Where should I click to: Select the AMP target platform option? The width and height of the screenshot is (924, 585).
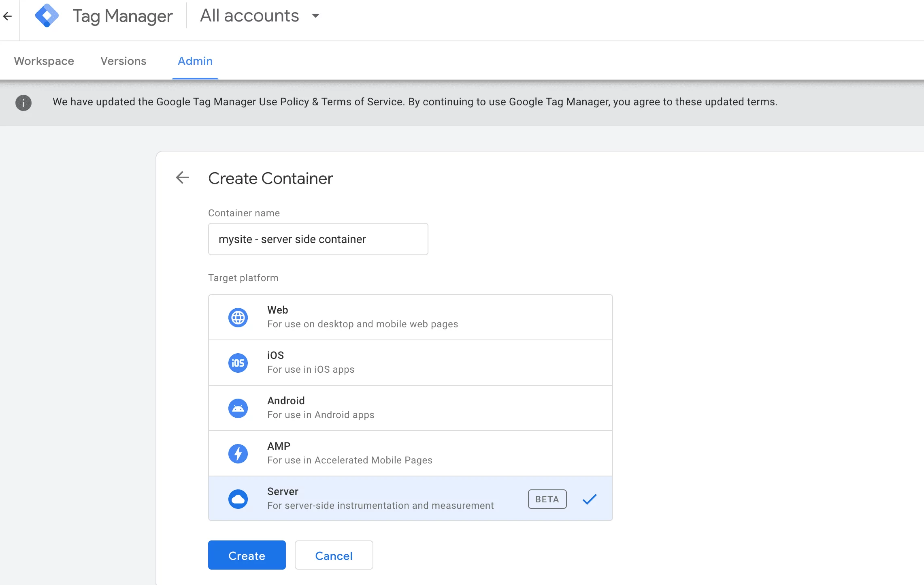click(411, 453)
